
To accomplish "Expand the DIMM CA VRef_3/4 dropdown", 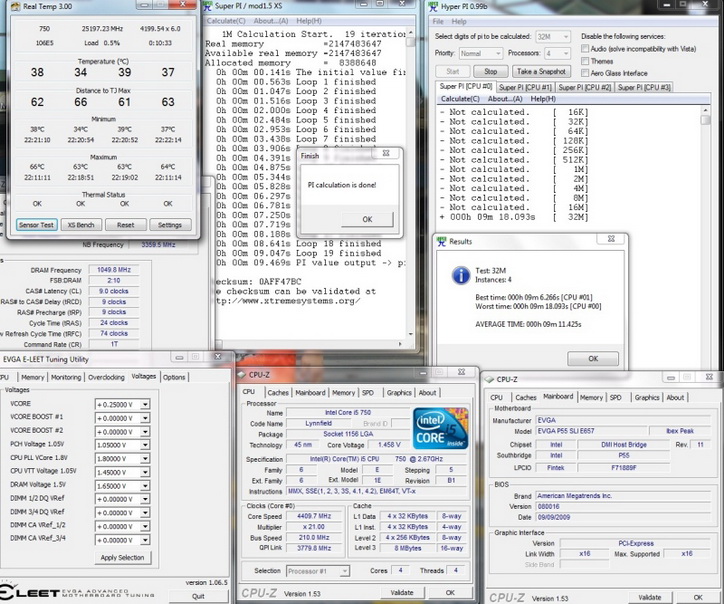I will coord(145,540).
